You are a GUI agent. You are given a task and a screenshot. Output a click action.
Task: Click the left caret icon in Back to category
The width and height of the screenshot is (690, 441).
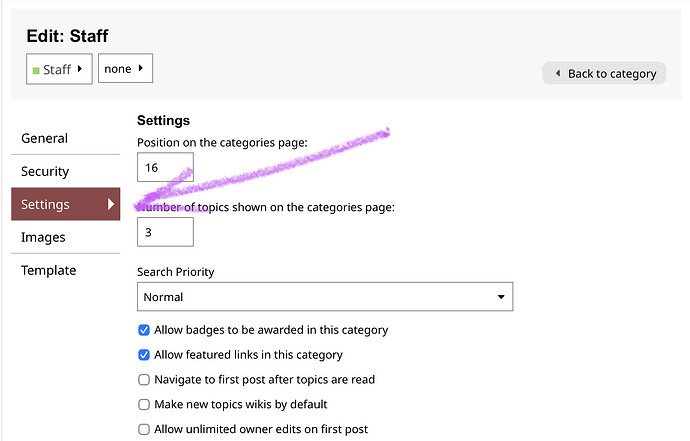tap(558, 73)
